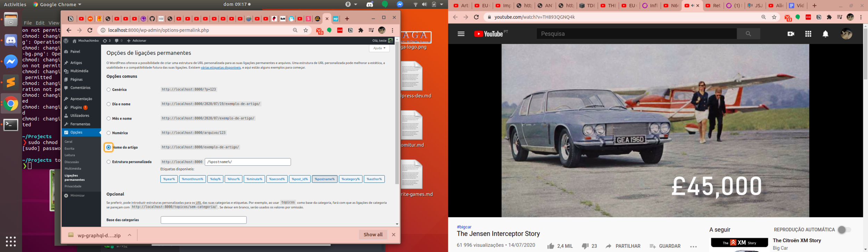
Task: Open the Leitura options submenu
Action: tap(70, 155)
